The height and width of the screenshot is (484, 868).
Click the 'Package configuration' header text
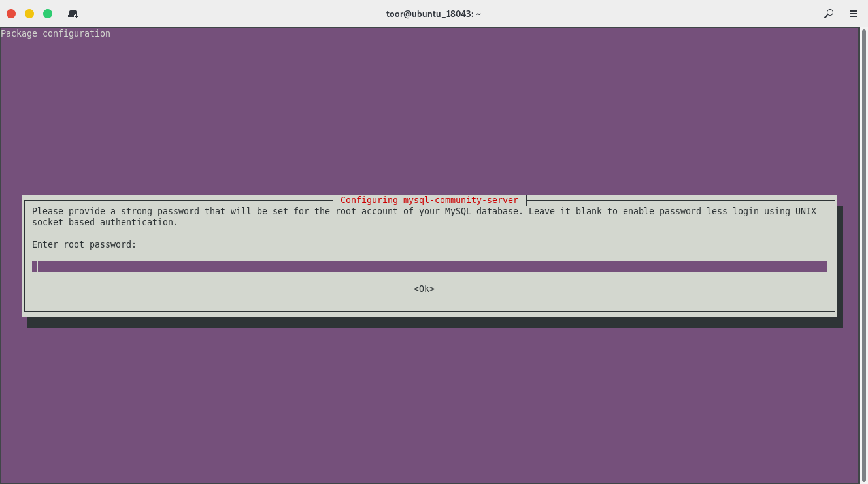56,33
